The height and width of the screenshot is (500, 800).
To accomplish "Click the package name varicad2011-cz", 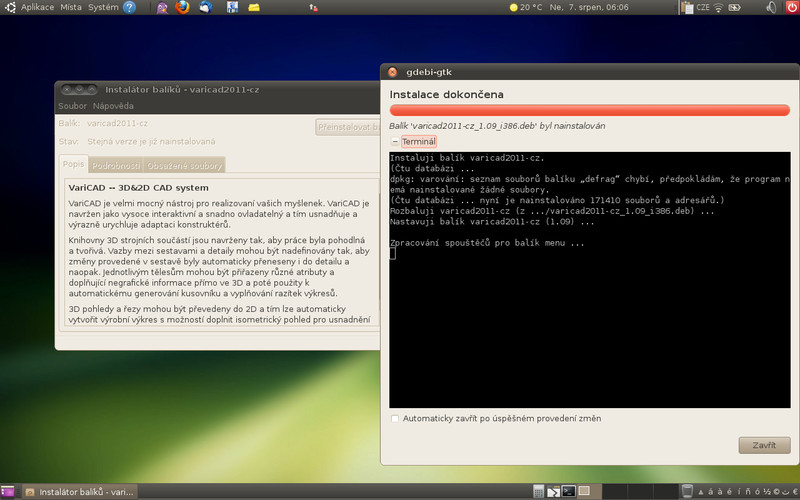I will coord(117,123).
